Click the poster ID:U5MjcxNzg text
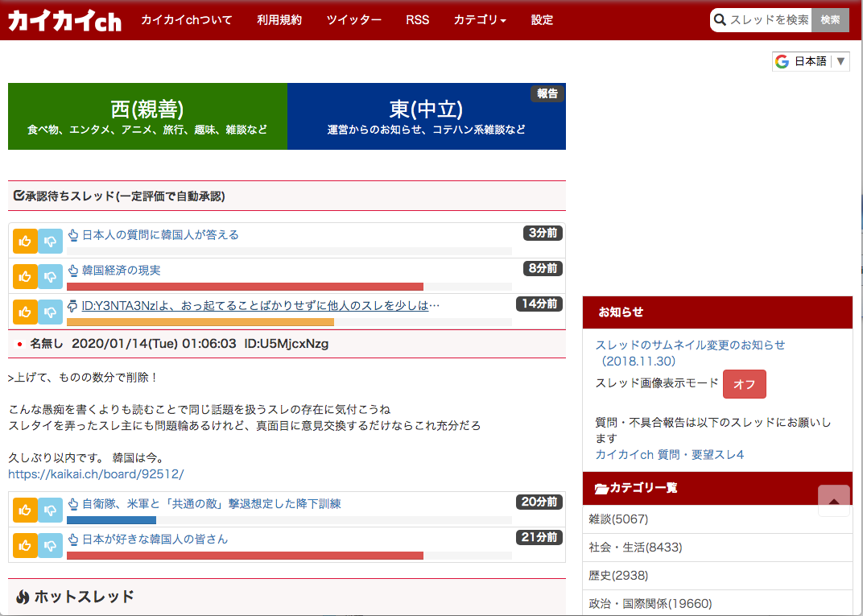The image size is (863, 616). 287,344
